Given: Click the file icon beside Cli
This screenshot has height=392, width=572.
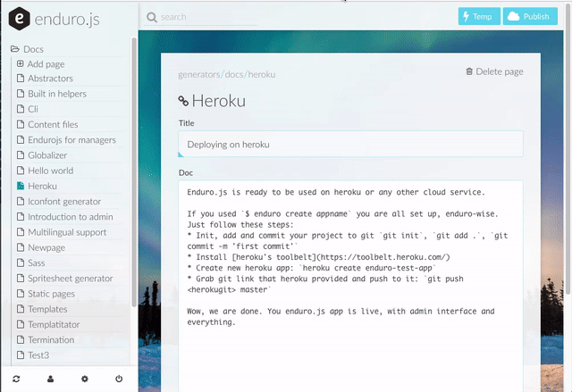Looking at the screenshot, I should pyautogui.click(x=21, y=109).
